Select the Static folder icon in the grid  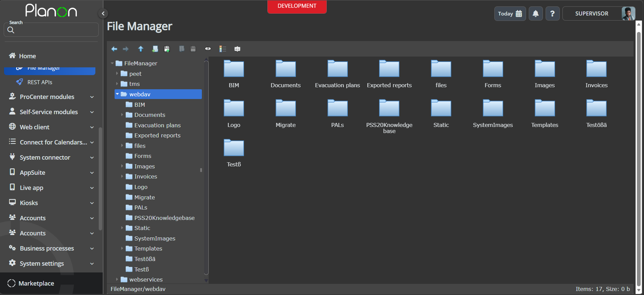[x=441, y=108]
